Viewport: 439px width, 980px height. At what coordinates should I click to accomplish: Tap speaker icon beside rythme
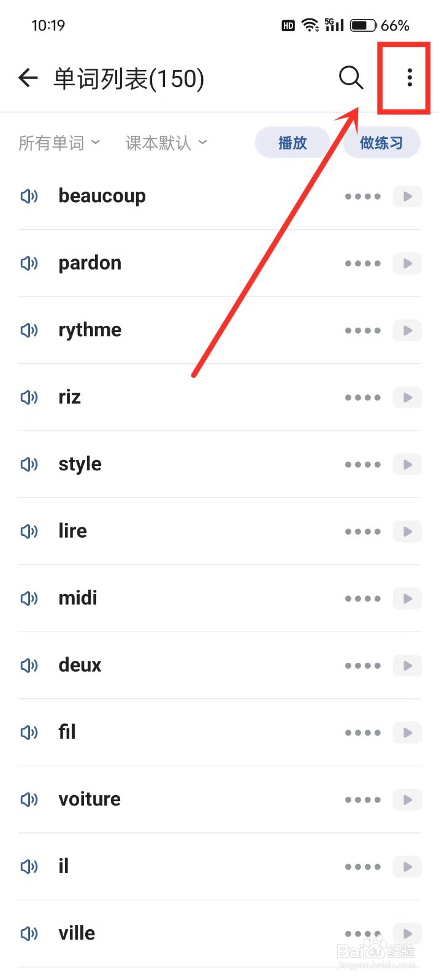[29, 330]
